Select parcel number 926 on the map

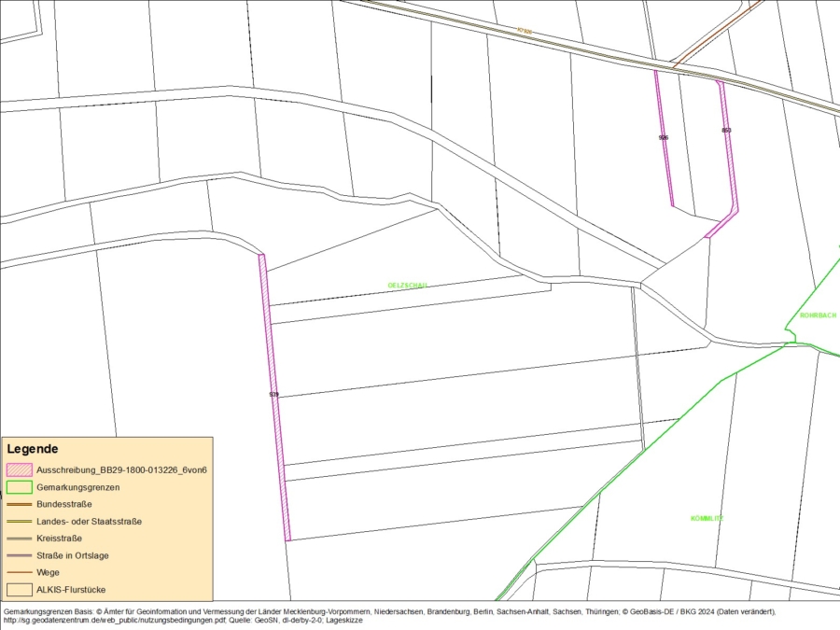[x=663, y=137]
